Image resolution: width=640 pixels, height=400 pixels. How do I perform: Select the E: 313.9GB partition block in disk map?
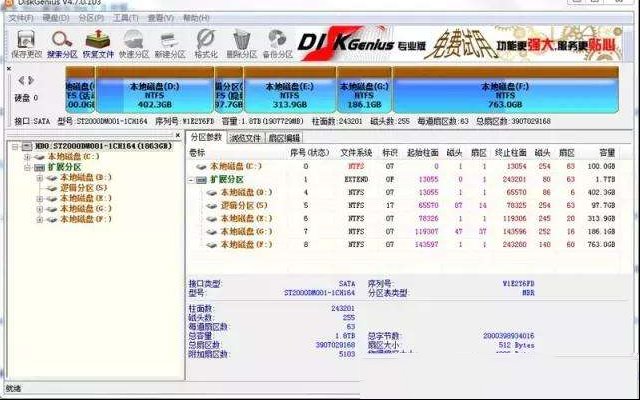[x=290, y=90]
